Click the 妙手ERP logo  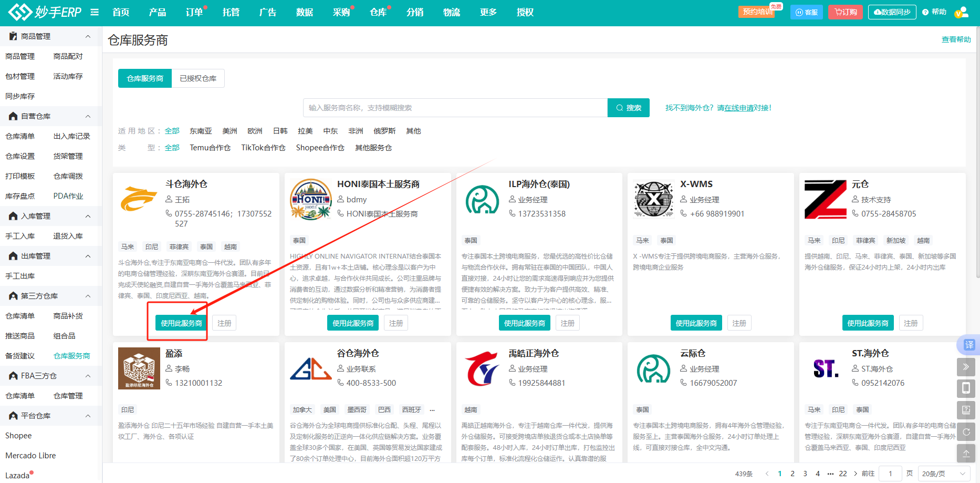coord(45,12)
